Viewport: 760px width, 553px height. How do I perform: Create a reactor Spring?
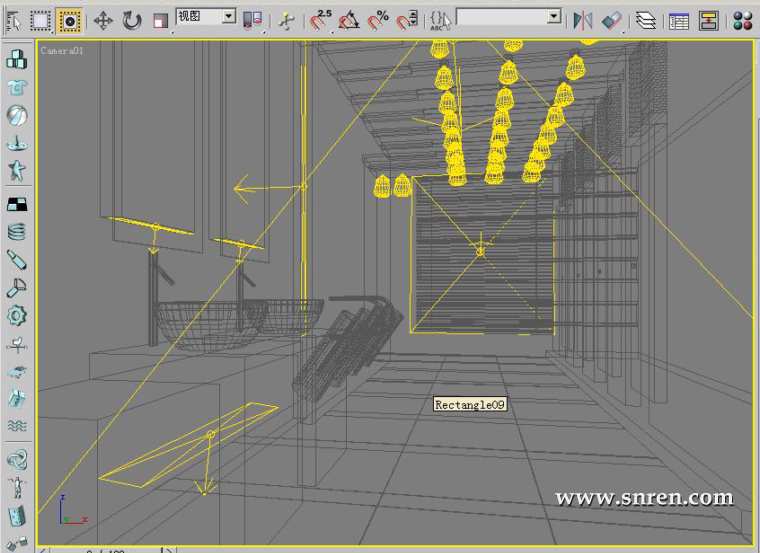[x=17, y=232]
